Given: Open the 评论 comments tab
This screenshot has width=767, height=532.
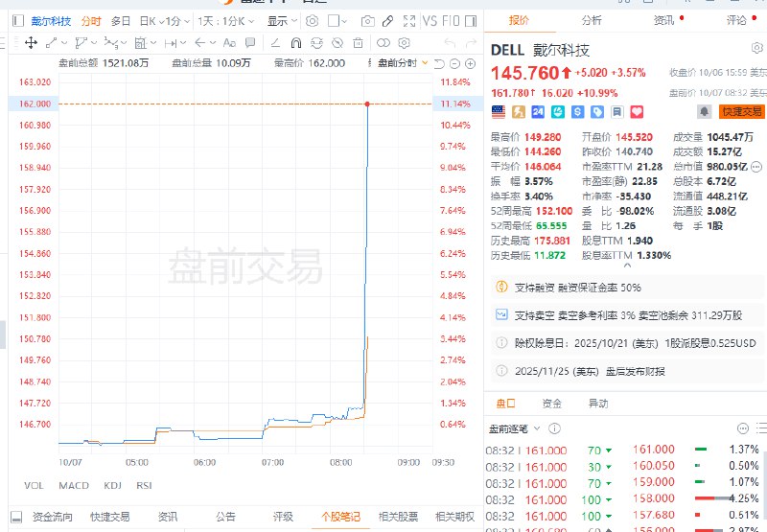Looking at the screenshot, I should (736, 20).
